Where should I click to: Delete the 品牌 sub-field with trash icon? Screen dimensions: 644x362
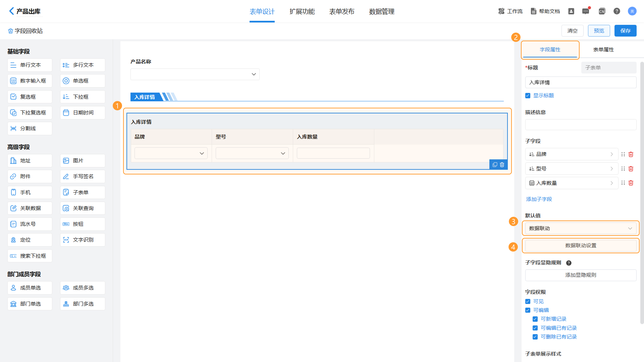coord(631,154)
